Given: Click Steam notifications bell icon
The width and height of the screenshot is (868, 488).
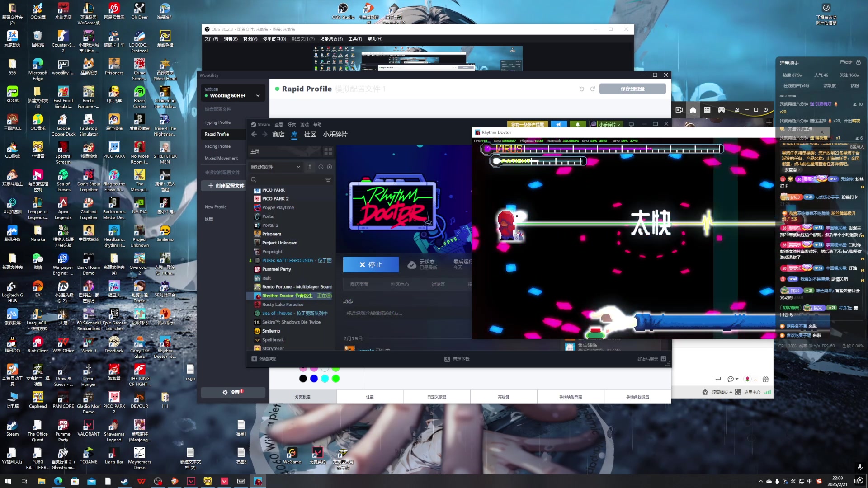Looking at the screenshot, I should (x=577, y=124).
